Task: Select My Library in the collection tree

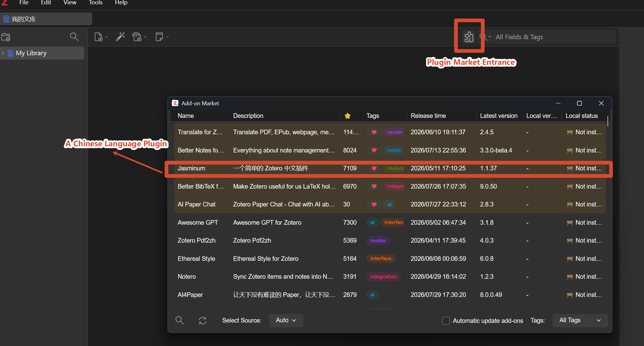Action: tap(42, 53)
